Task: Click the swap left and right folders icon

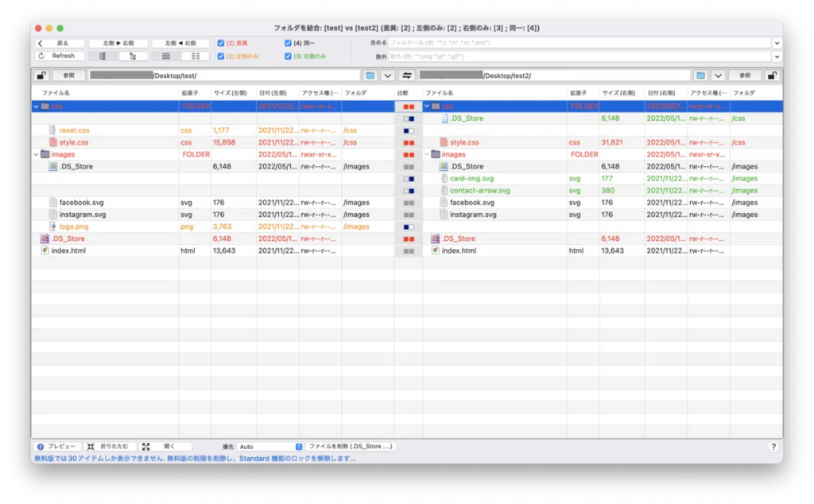Action: (x=407, y=76)
